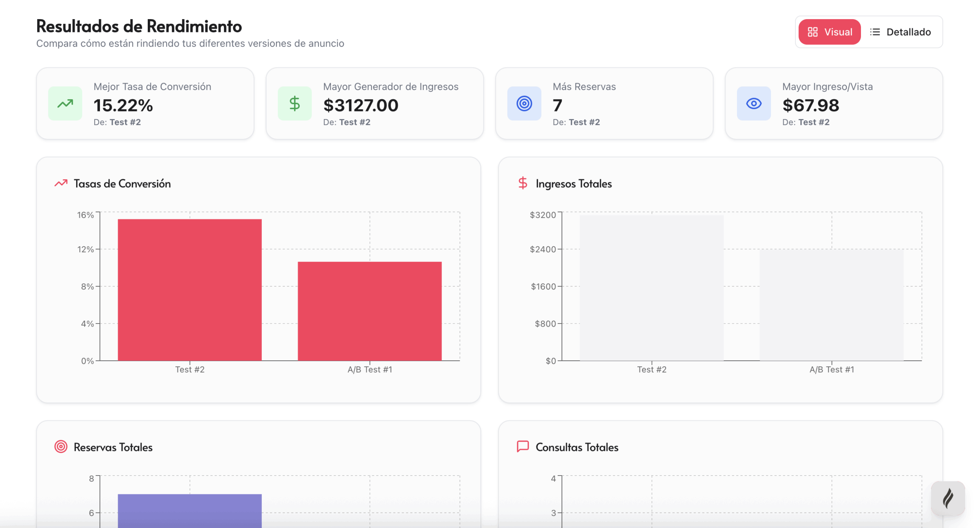Click the green trending-up conversion icon
Image resolution: width=980 pixels, height=528 pixels.
point(65,103)
